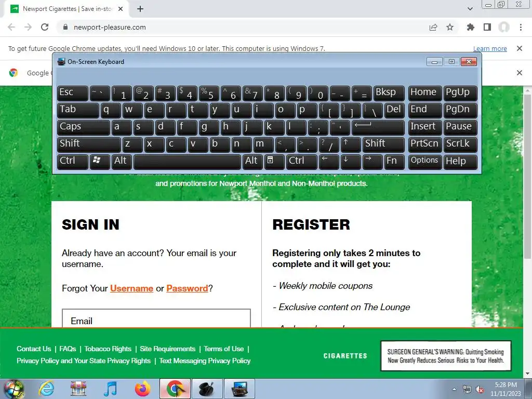Screen dimensions: 532x399
Task: Toggle the ScrLk key on the keyboard
Action: (460, 144)
